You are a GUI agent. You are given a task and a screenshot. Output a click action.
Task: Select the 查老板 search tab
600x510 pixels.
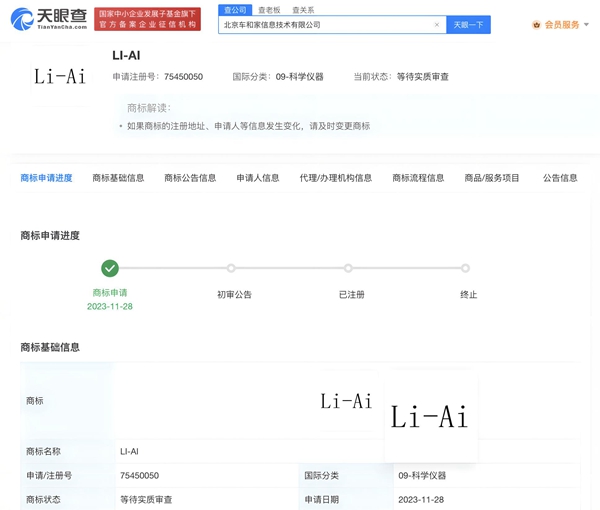pyautogui.click(x=269, y=10)
